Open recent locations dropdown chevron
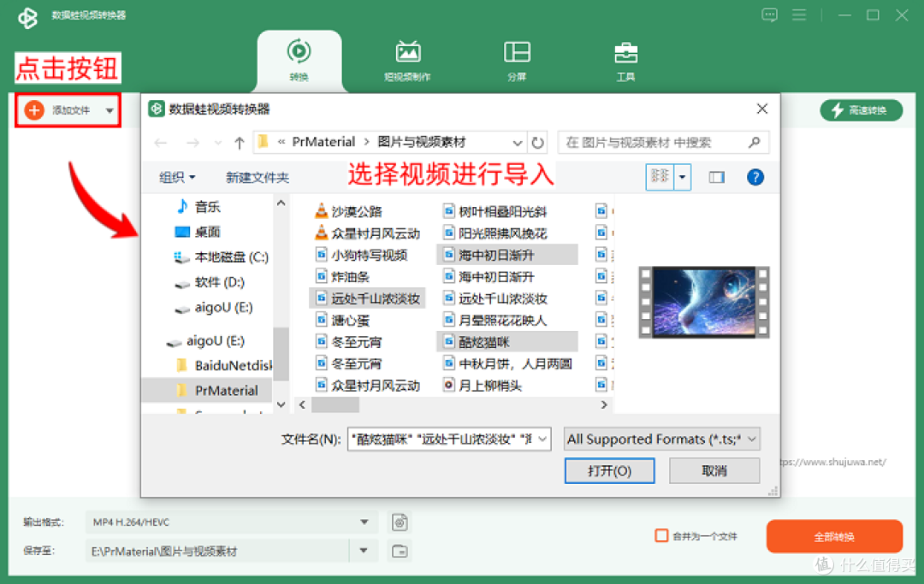The image size is (924, 584). [x=218, y=143]
